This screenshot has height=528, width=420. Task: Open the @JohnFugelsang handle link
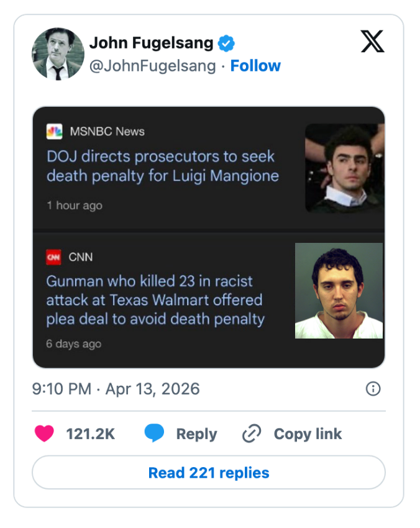153,66
